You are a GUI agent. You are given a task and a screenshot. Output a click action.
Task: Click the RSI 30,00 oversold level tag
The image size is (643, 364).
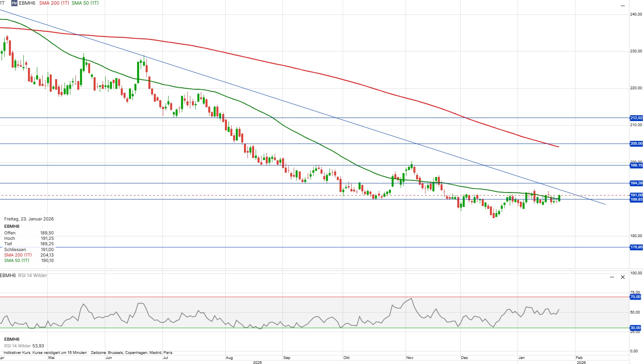635,328
